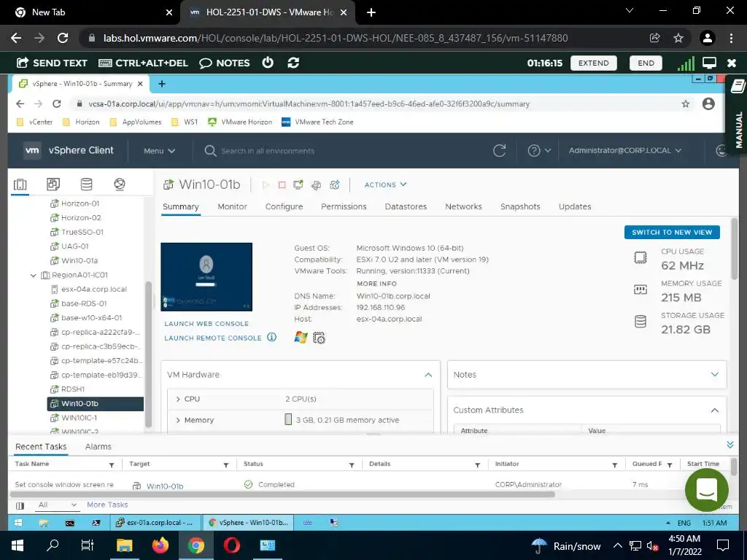
Task: Click MORE INFO link under VMware Tools
Action: (376, 284)
